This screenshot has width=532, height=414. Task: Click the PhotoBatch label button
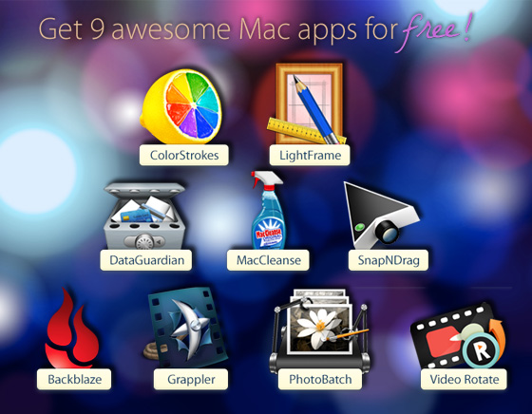tap(320, 379)
